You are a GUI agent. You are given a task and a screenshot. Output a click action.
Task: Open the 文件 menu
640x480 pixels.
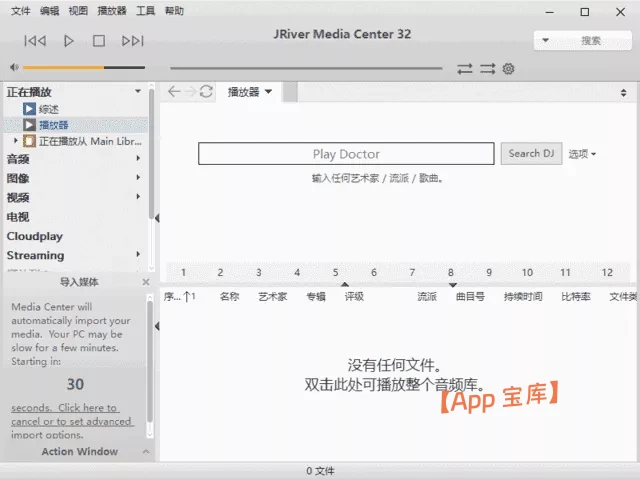[20, 11]
